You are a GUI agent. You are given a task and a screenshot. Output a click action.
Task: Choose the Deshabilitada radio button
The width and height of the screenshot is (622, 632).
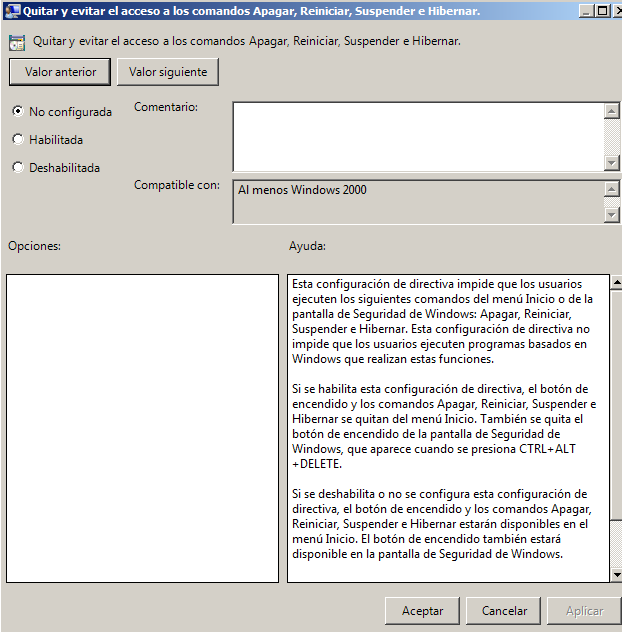18,167
